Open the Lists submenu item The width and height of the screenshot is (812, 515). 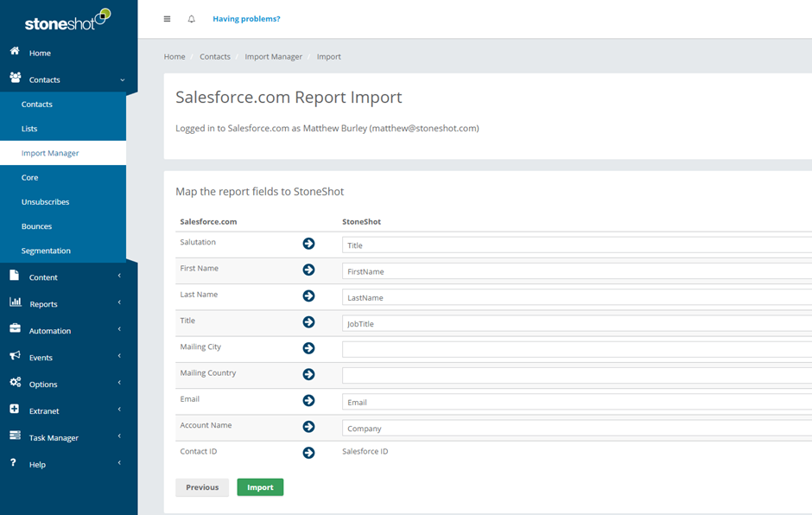[x=63, y=129]
